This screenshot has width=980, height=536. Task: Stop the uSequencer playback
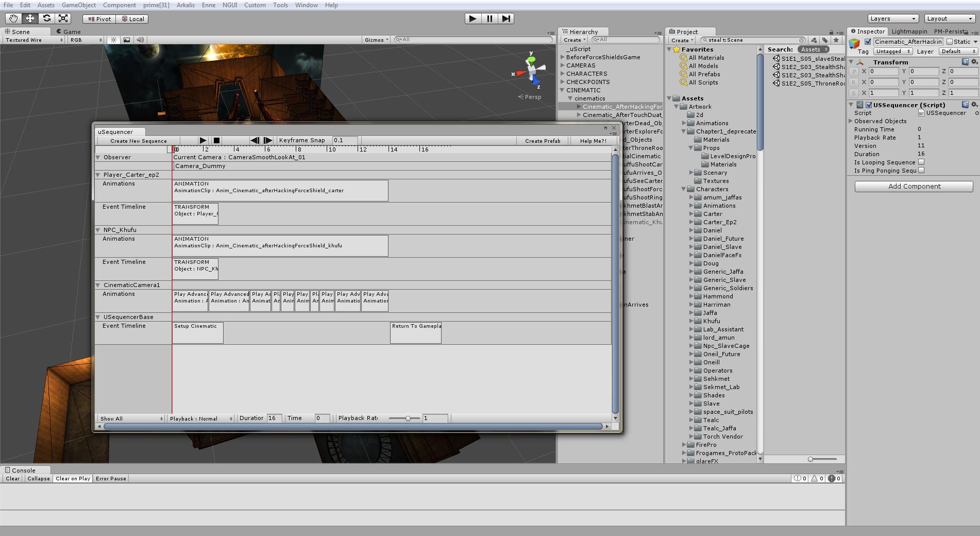[x=216, y=140]
